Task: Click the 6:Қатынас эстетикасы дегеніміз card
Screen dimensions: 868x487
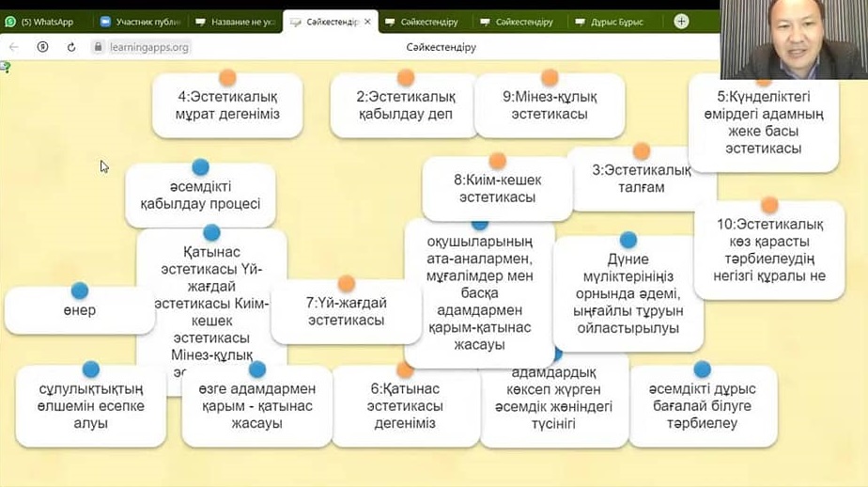Action: (x=405, y=406)
